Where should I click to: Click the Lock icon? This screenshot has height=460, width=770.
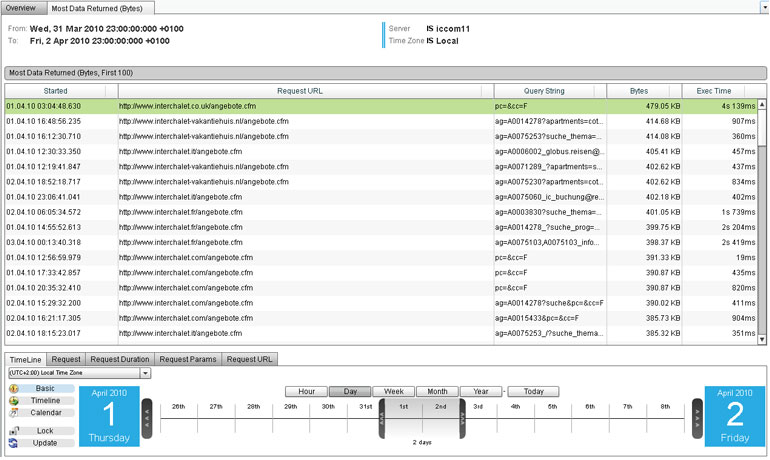coord(14,431)
